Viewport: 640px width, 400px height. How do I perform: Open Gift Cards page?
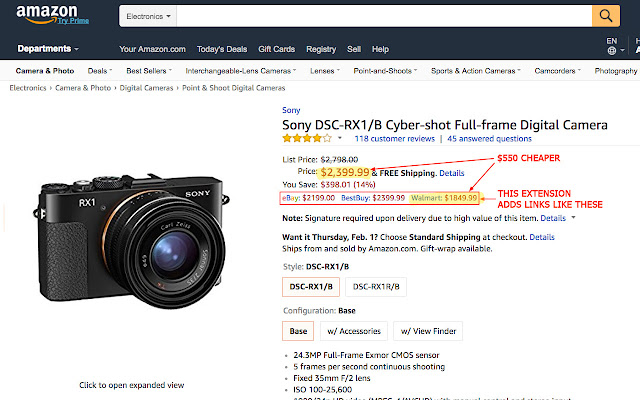pos(276,49)
